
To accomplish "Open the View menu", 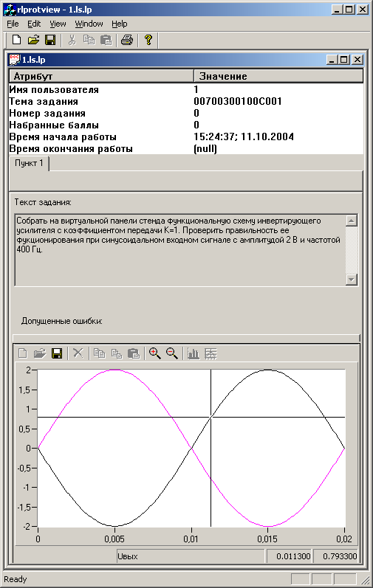I will coord(58,24).
